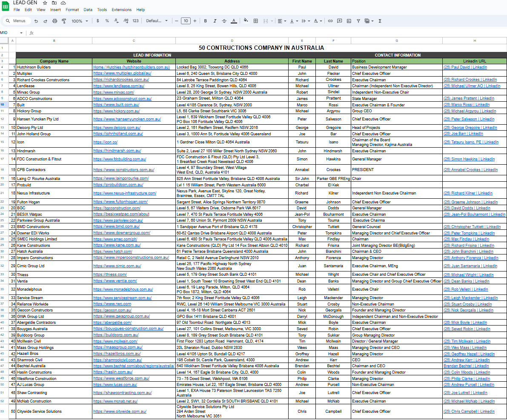Screen dimensions: 507x420
Task: Apply the Format as currency icon
Action: tap(97, 20)
